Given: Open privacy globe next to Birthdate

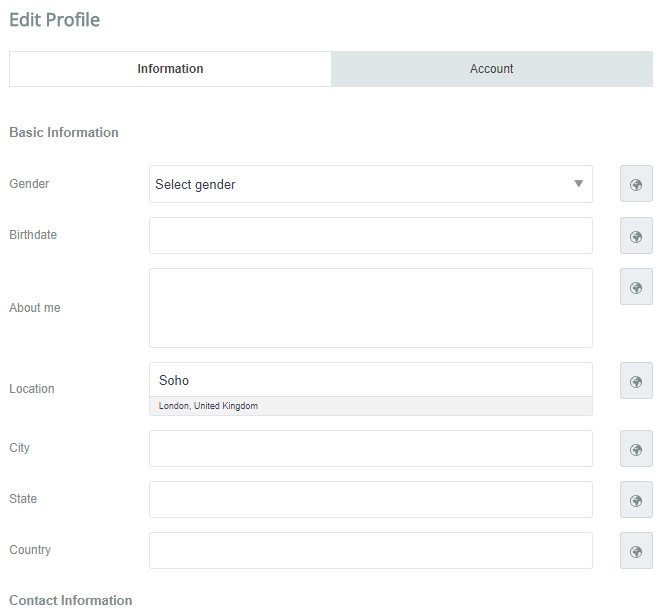Looking at the screenshot, I should pyautogui.click(x=636, y=236).
